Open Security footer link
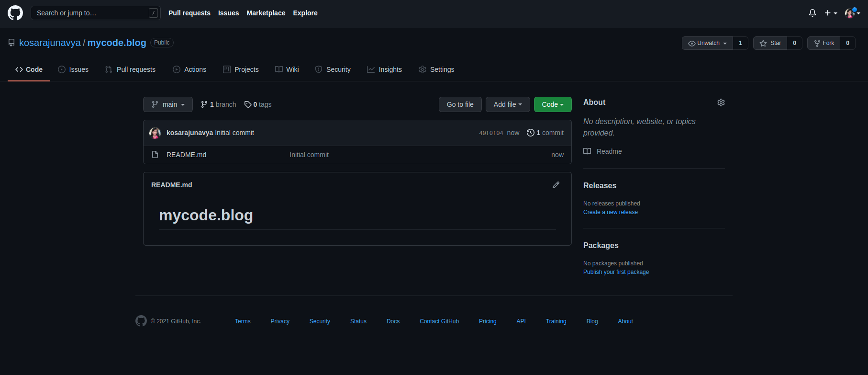This screenshot has width=868, height=375. (320, 321)
